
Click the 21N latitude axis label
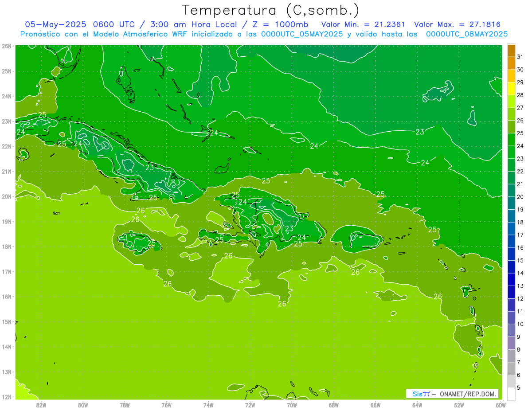pos(7,171)
